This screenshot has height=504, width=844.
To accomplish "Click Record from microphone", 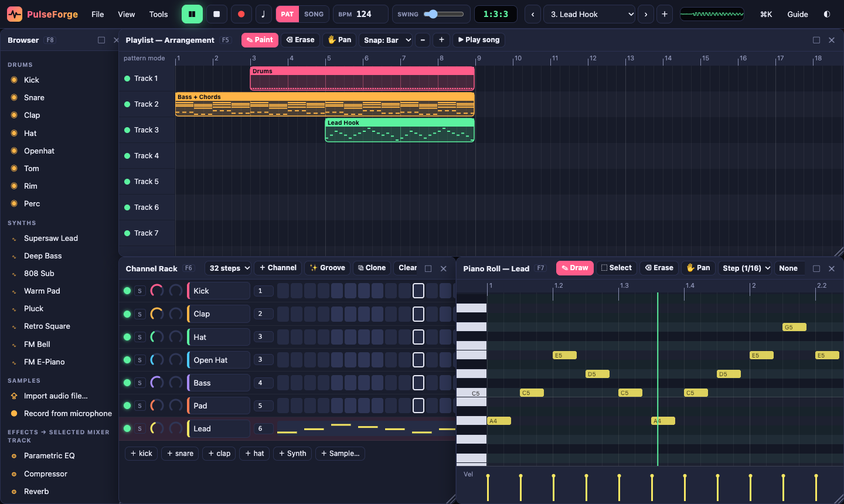I will [60, 413].
